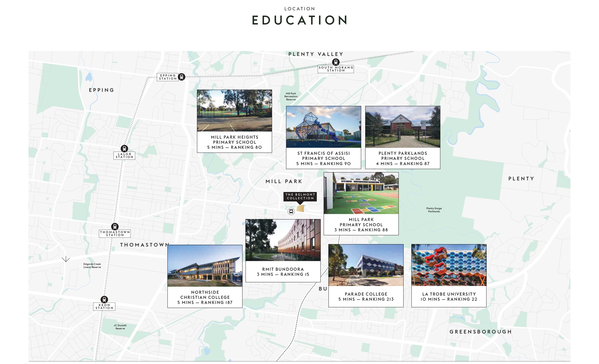Select the Lalor Station label box
The image size is (599, 364).
(x=124, y=156)
